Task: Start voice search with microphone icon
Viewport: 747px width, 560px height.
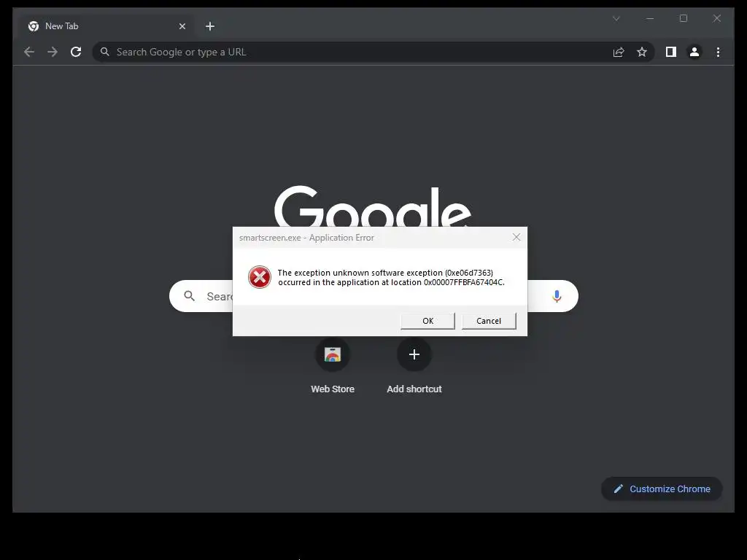Action: point(557,296)
